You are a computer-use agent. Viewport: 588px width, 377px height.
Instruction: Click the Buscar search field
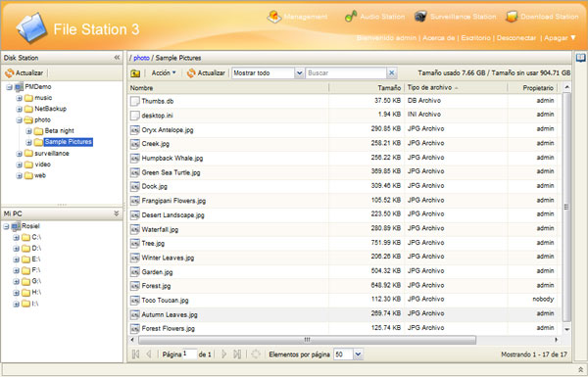coord(346,73)
